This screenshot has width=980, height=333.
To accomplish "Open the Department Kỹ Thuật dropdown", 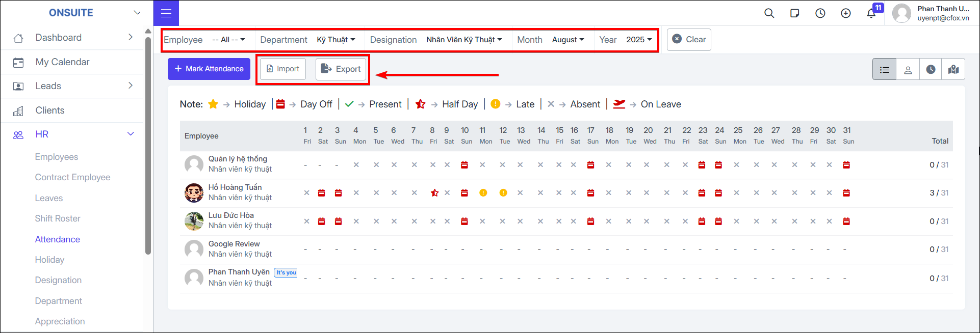I will [x=336, y=40].
